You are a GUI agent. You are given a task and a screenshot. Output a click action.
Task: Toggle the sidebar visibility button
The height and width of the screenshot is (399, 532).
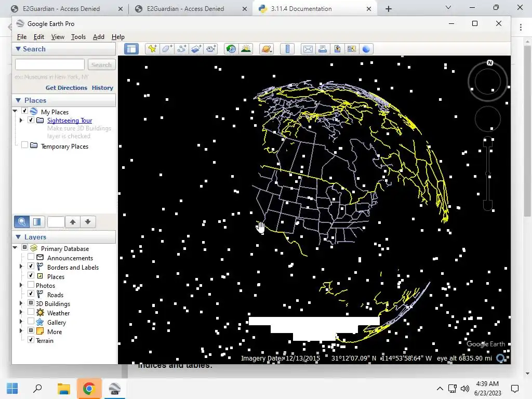pos(131,49)
